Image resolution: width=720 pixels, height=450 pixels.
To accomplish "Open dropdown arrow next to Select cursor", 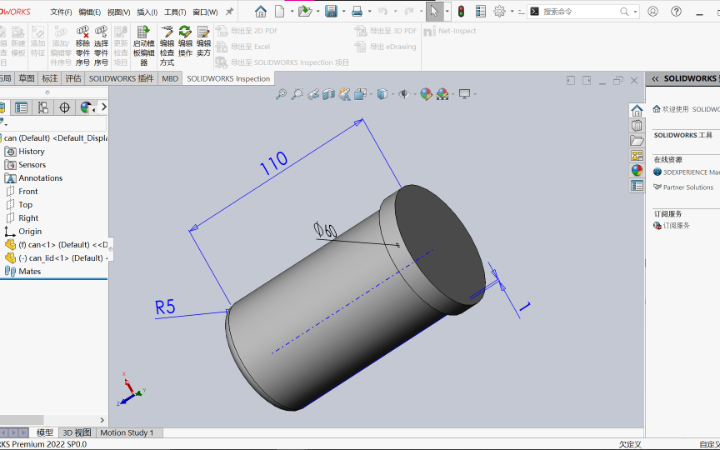I will tap(447, 11).
